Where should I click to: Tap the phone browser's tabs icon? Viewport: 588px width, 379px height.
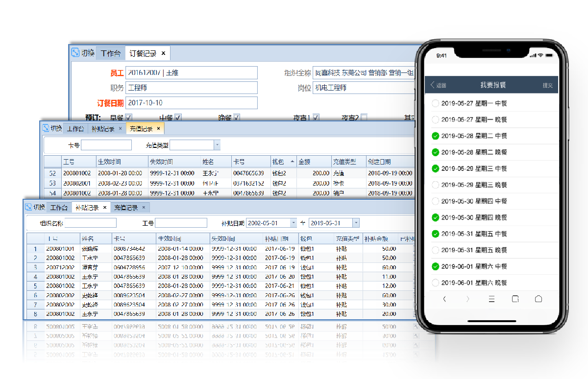[x=515, y=299]
